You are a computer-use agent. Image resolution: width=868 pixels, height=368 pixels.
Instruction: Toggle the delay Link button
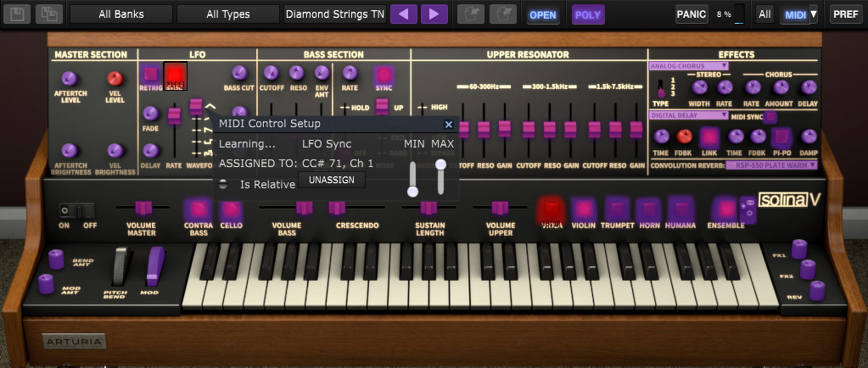point(709,137)
